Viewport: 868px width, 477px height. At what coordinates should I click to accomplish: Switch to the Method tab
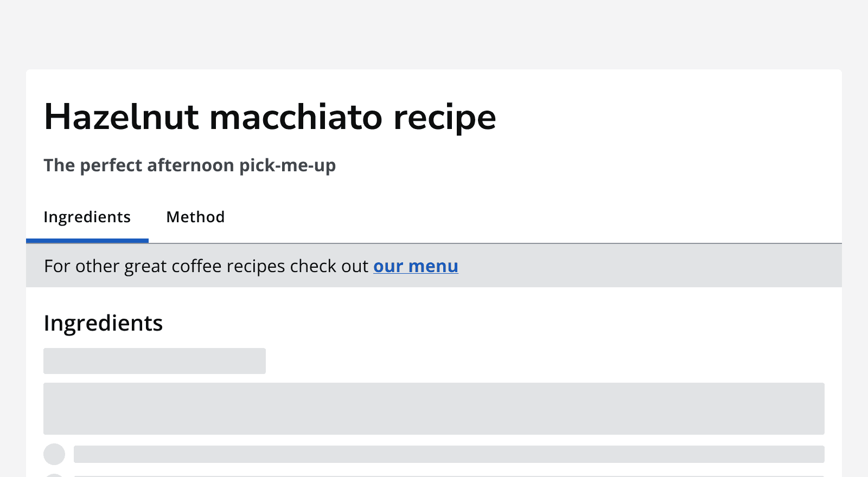click(195, 217)
